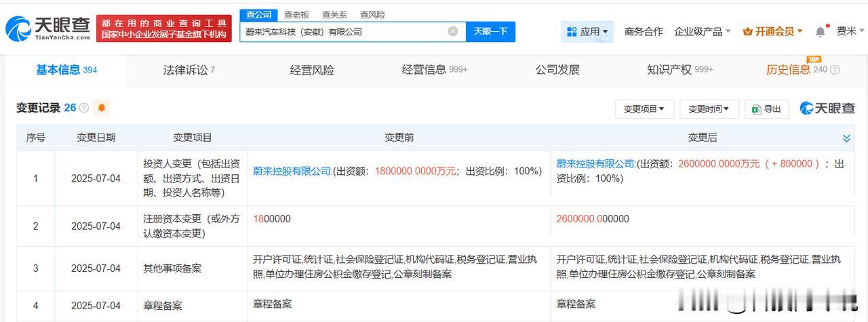The height and width of the screenshot is (322, 868).
Task: Click value 2600000.000000 in the 变更后 column
Action: [593, 219]
